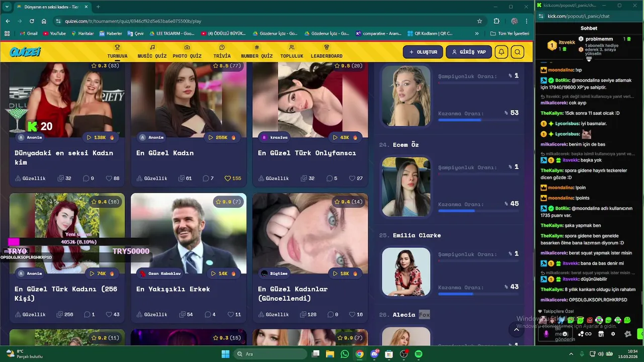This screenshot has height=362, width=644.
Task: Go to Music Quiz section
Action: (152, 52)
